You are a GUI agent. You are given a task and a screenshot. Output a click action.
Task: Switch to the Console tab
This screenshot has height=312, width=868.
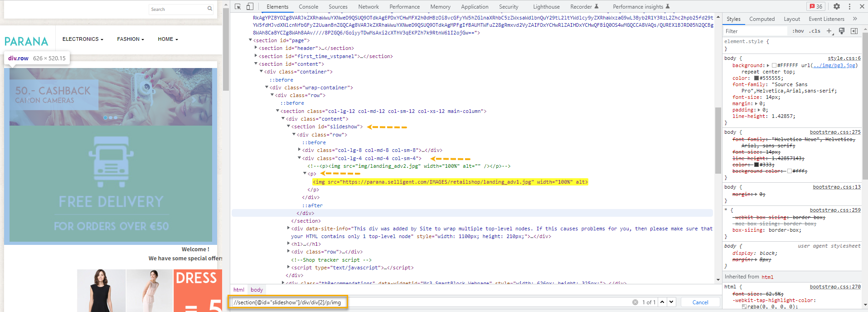(308, 7)
